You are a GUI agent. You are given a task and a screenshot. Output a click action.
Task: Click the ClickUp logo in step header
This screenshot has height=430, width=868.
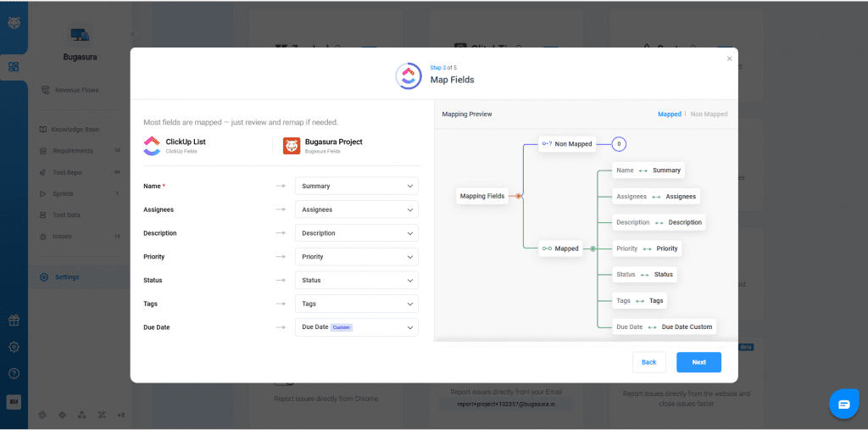point(409,75)
